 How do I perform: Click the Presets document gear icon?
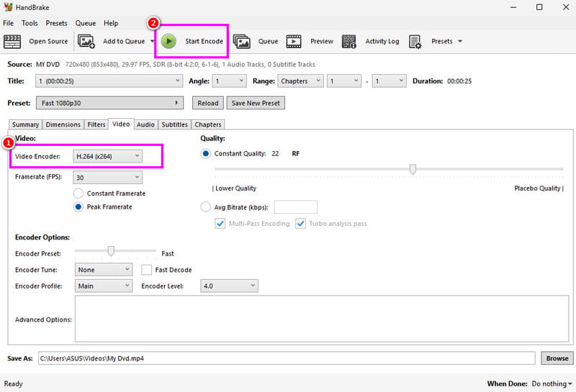415,42
